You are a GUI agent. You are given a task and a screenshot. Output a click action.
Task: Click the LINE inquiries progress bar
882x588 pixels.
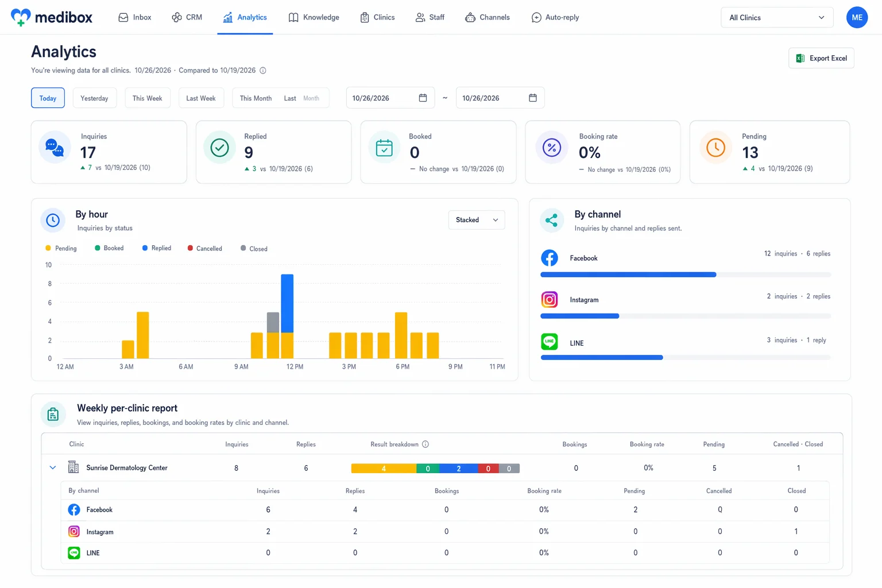pyautogui.click(x=686, y=357)
